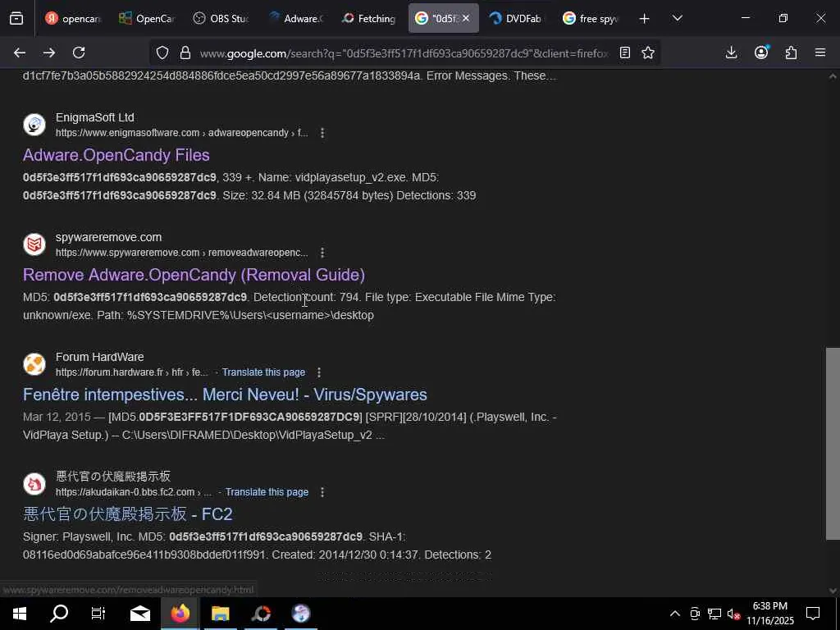This screenshot has width=840, height=630.
Task: Switch to the 'OpenCar' tab
Action: [x=147, y=19]
